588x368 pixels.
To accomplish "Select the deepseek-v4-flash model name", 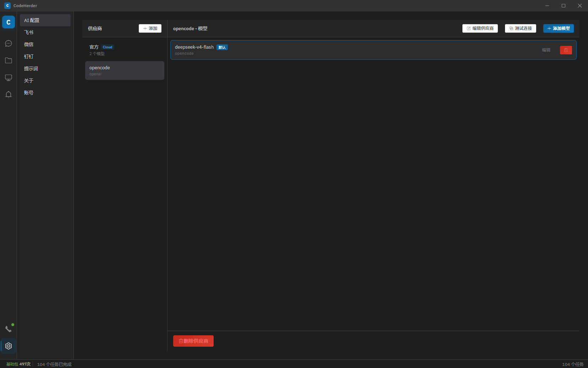I will [194, 47].
